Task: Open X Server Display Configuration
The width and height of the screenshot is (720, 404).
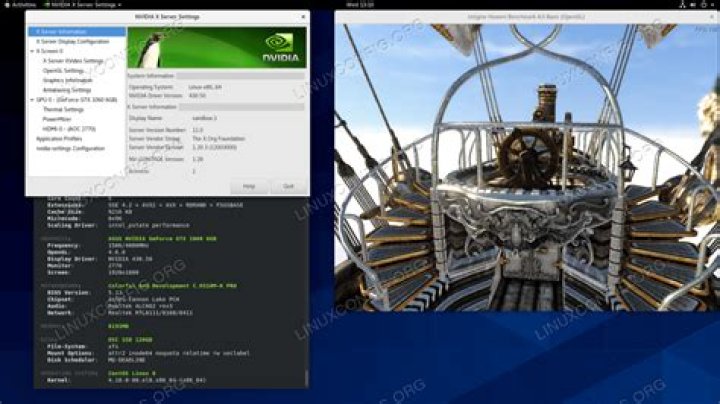Action: (x=73, y=41)
